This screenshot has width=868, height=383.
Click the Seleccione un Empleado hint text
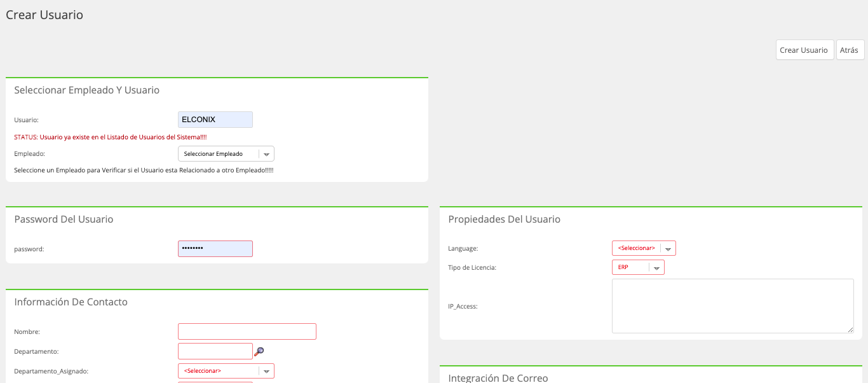[x=144, y=171]
